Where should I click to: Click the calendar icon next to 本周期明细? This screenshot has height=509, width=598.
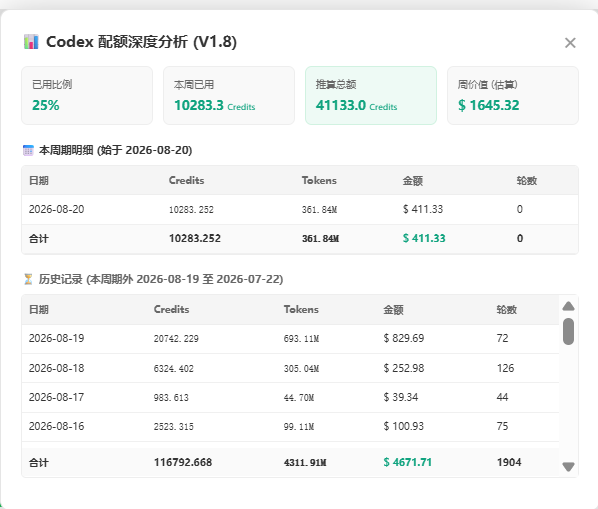click(x=28, y=150)
